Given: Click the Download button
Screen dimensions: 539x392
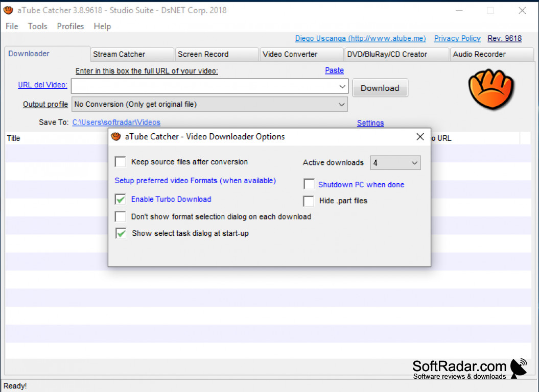Looking at the screenshot, I should [x=380, y=88].
